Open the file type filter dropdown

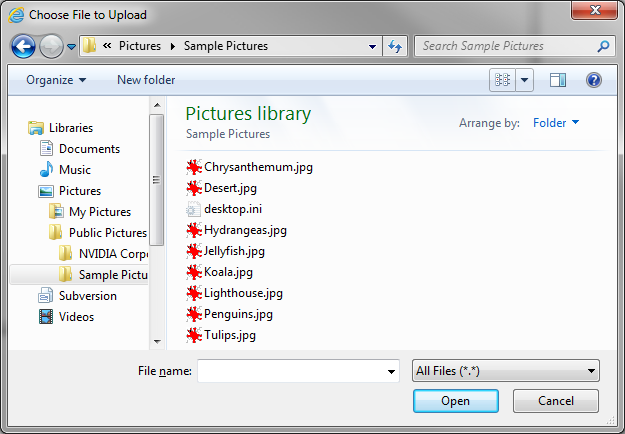pyautogui.click(x=505, y=371)
